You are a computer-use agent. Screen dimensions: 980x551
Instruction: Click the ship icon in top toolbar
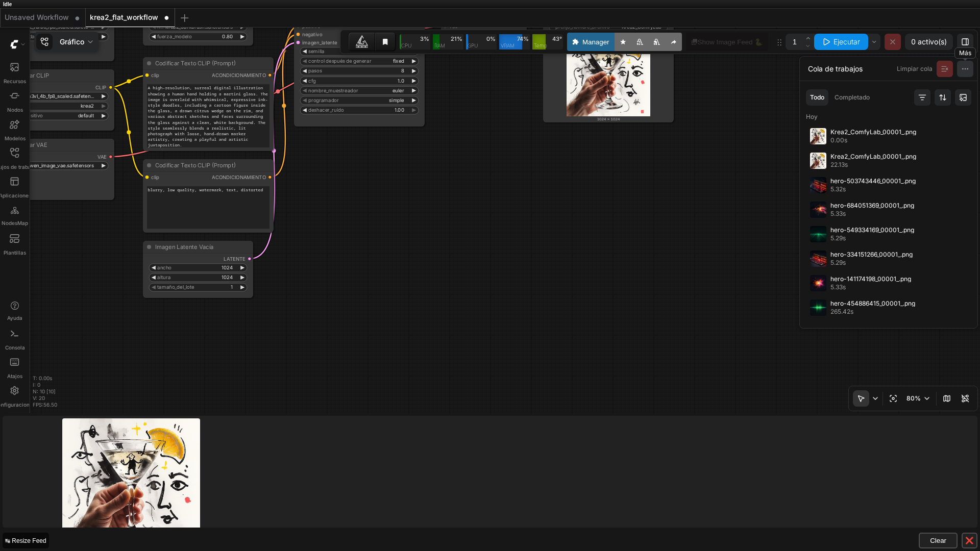[x=361, y=42]
